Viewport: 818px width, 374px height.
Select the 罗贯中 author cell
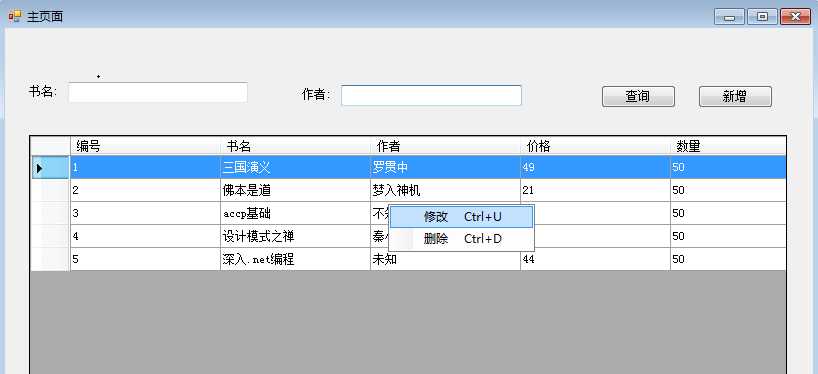pos(446,167)
